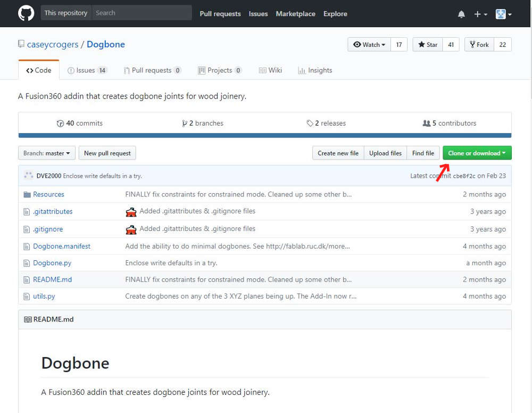The height and width of the screenshot is (413, 532).
Task: Click the .gitattributes commit author avatar
Action: click(131, 212)
